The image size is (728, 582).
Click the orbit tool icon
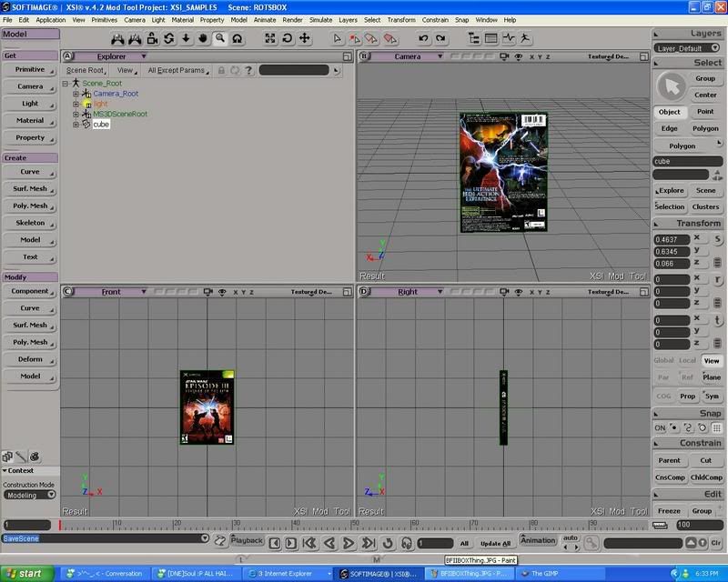pyautogui.click(x=238, y=38)
